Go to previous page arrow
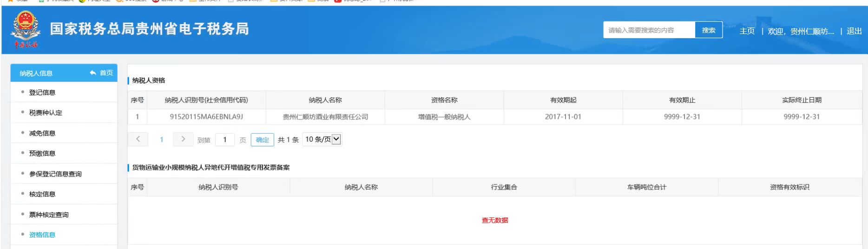 (138, 139)
